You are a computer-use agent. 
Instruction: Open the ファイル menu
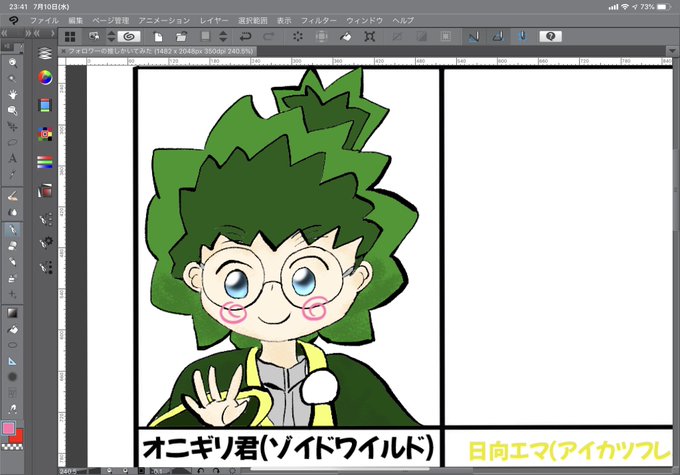point(44,20)
